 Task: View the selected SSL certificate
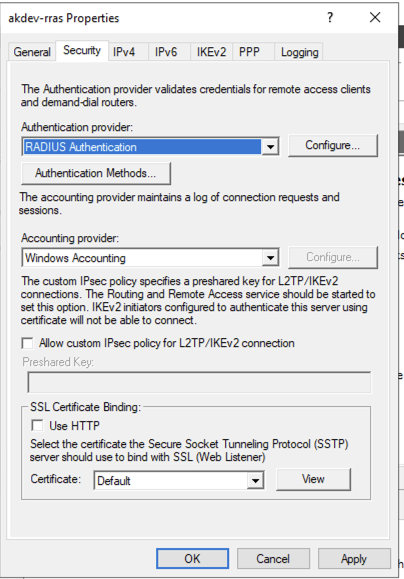313,479
